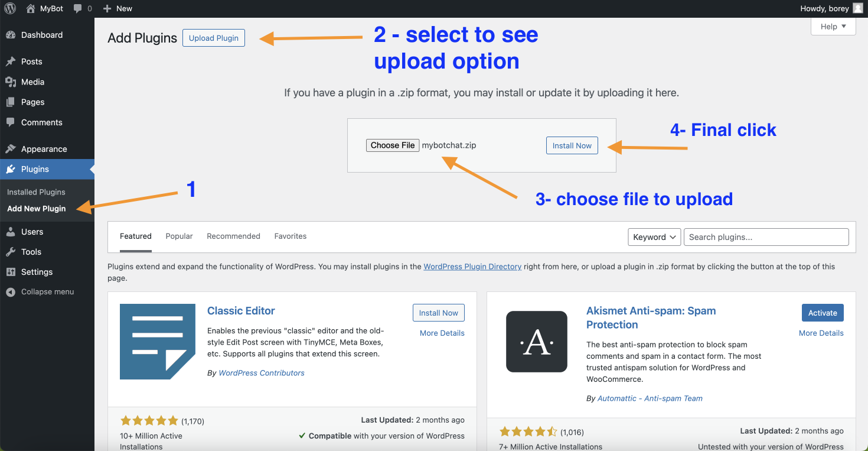
Task: Select the Posts pin icon
Action: click(x=12, y=61)
